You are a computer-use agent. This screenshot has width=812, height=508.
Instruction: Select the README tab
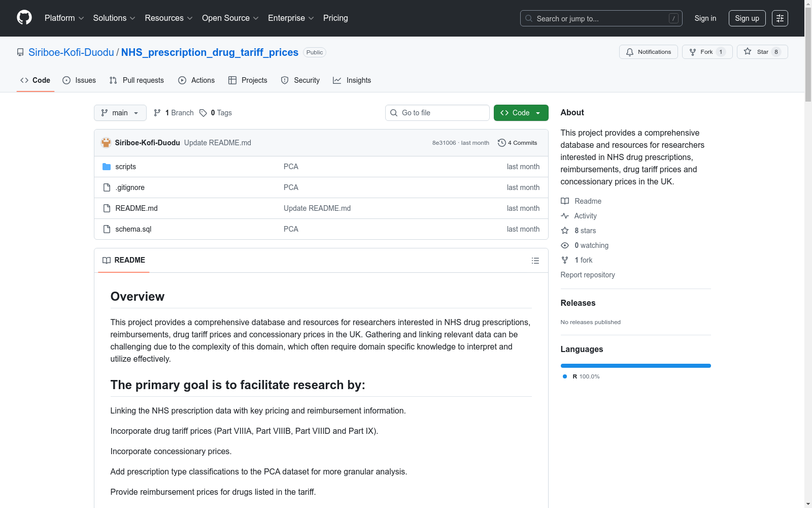click(x=124, y=260)
